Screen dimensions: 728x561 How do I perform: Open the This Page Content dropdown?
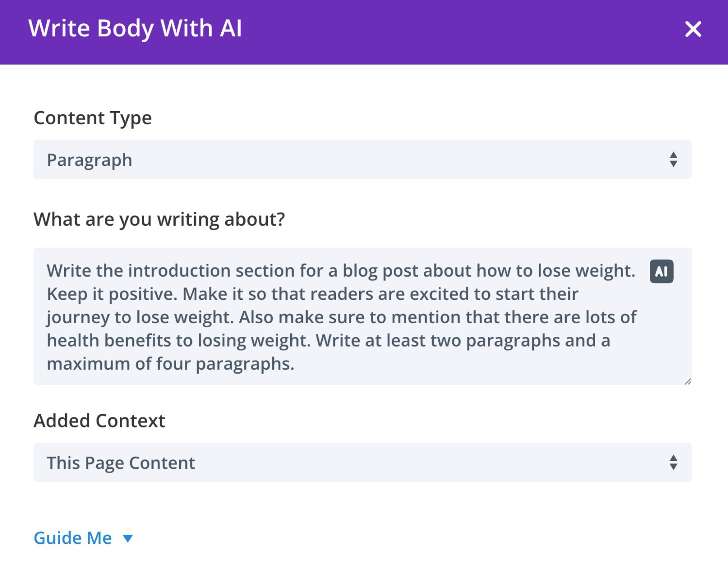tap(363, 462)
